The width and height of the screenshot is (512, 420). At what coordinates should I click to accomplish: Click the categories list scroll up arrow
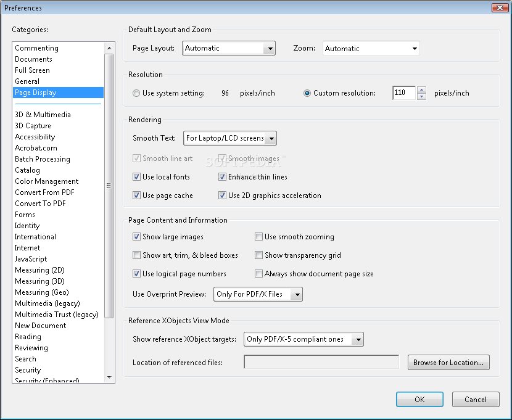click(x=109, y=48)
